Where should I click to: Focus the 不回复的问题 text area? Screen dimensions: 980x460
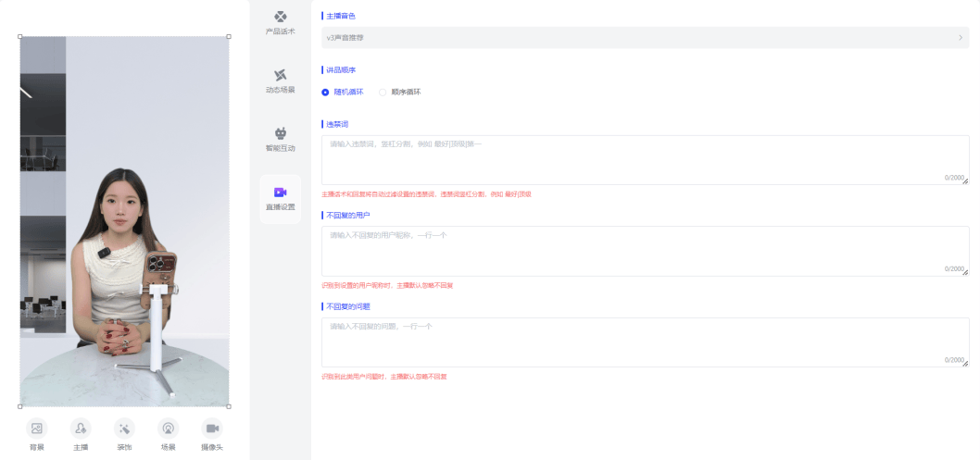point(645,342)
